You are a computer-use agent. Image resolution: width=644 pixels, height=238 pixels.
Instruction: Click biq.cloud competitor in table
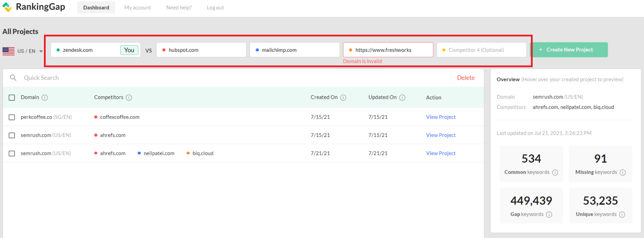[203, 153]
